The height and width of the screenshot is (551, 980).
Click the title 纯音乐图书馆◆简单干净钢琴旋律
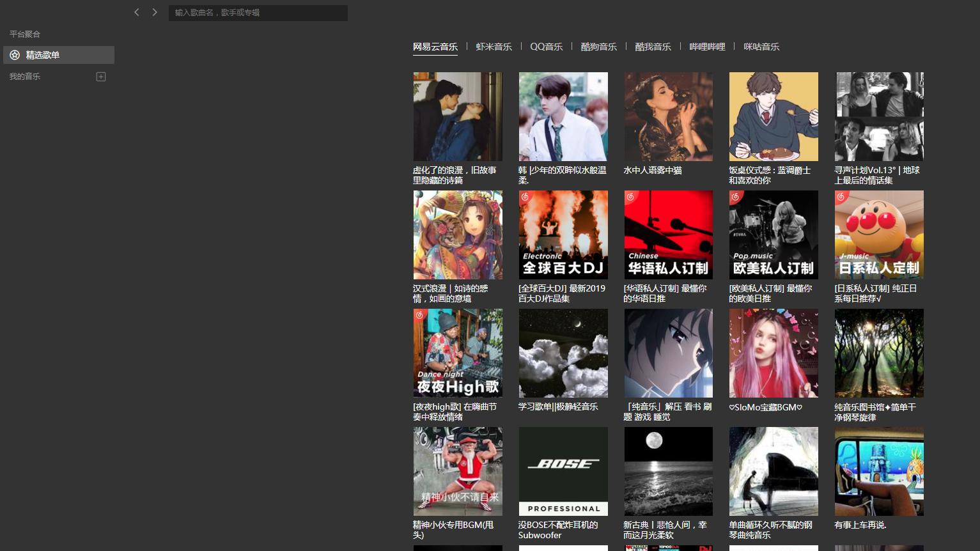875,412
